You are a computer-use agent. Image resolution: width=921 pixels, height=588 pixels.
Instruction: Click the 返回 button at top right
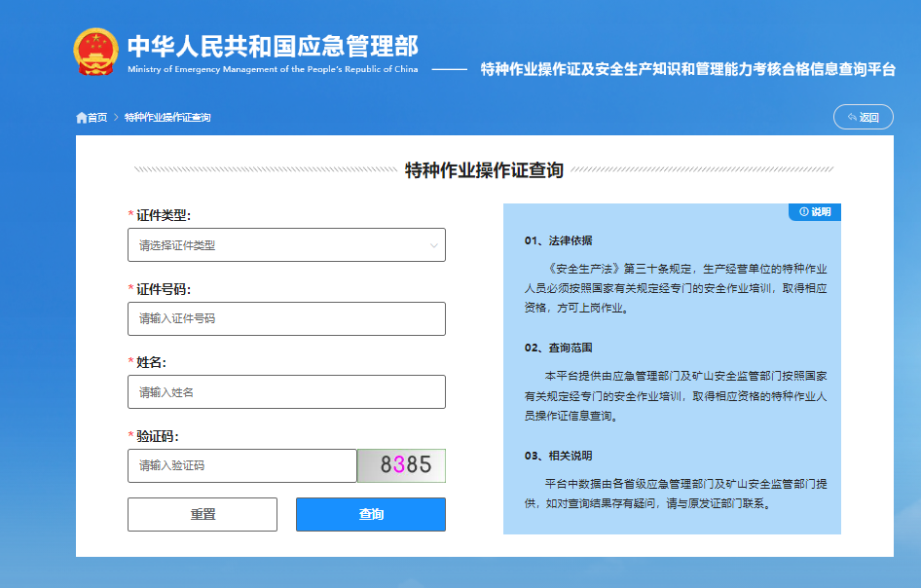863,116
